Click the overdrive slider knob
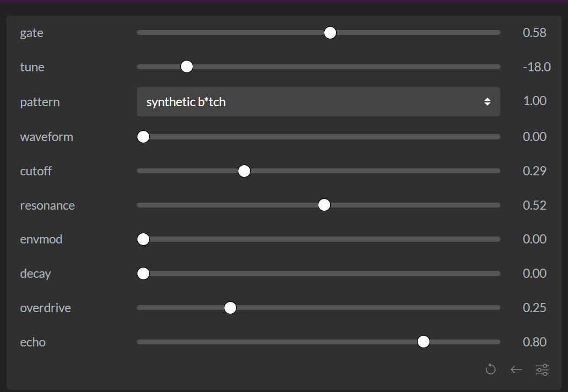The image size is (568, 392). [230, 308]
